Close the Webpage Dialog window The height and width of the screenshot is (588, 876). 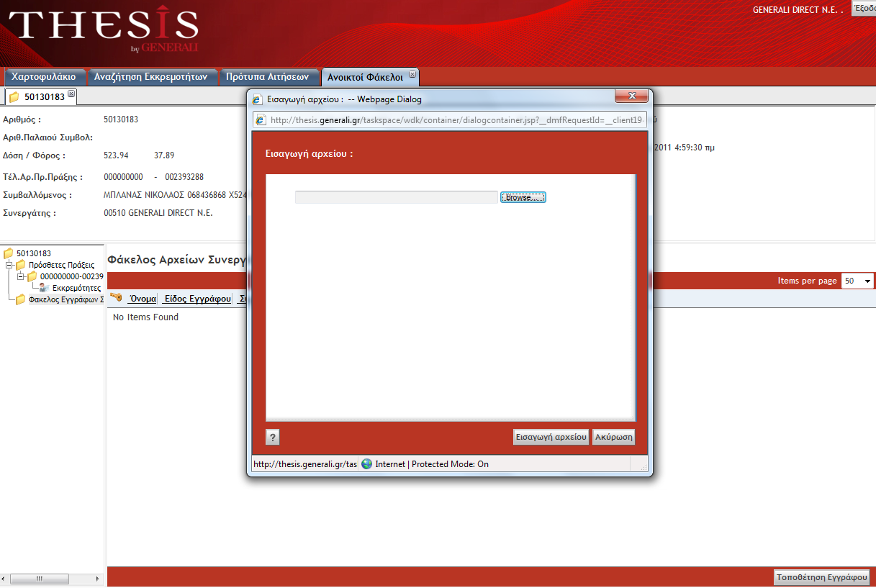pos(631,96)
